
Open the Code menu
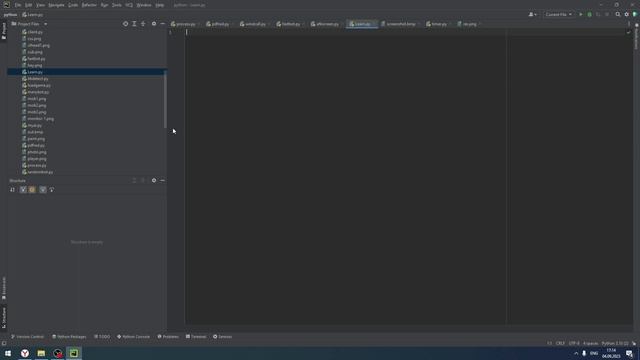click(x=73, y=5)
